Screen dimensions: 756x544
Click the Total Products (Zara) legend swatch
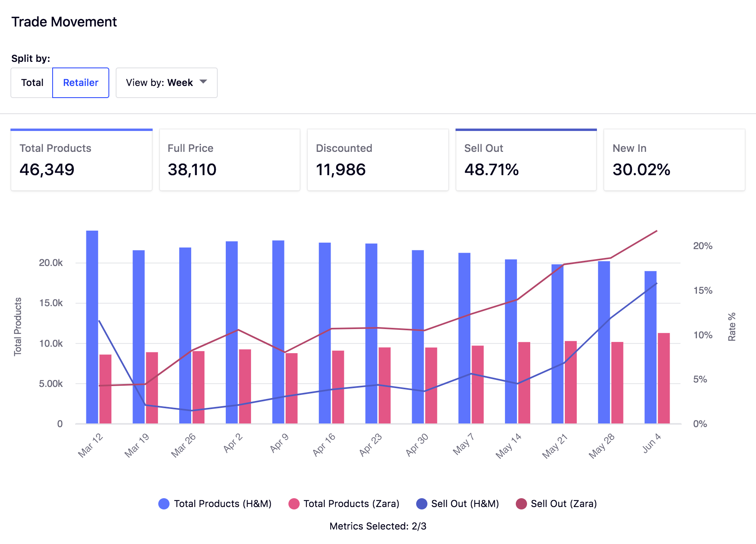pyautogui.click(x=294, y=504)
